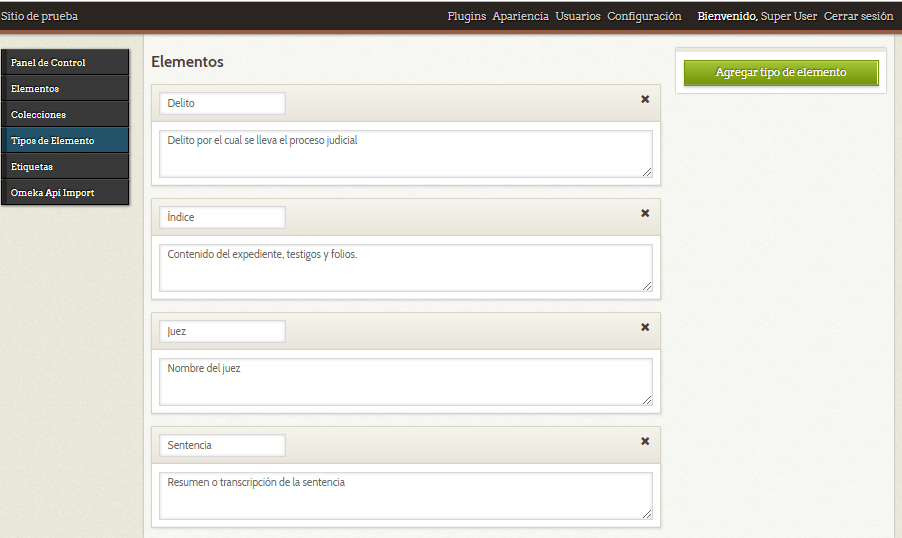Open Etiquetas in the sidebar
Viewport: 902px width, 538px height.
click(65, 167)
